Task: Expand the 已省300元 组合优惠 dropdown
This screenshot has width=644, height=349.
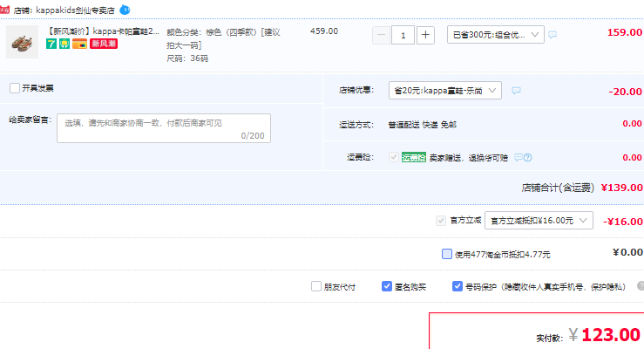Action: click(x=496, y=35)
